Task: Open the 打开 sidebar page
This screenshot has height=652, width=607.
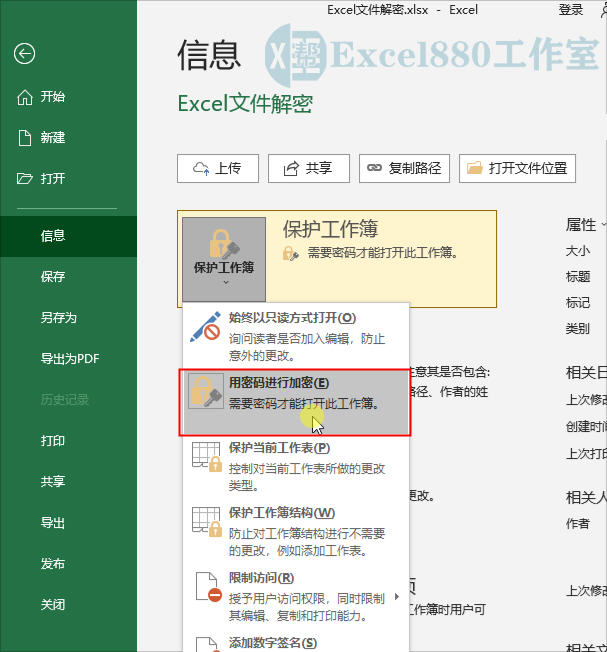Action: (68, 179)
